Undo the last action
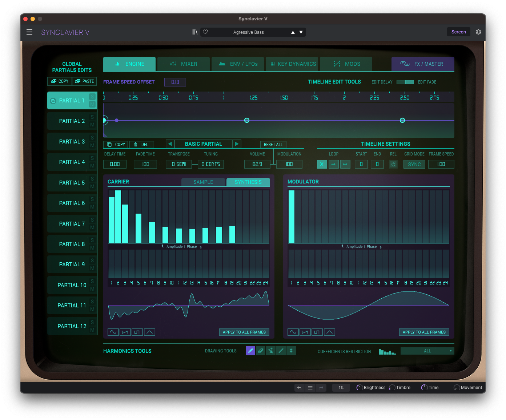The height and width of the screenshot is (420, 506). 299,388
